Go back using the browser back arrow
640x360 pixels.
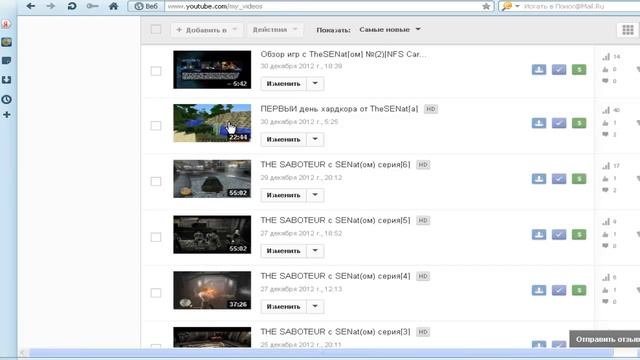click(x=31, y=6)
